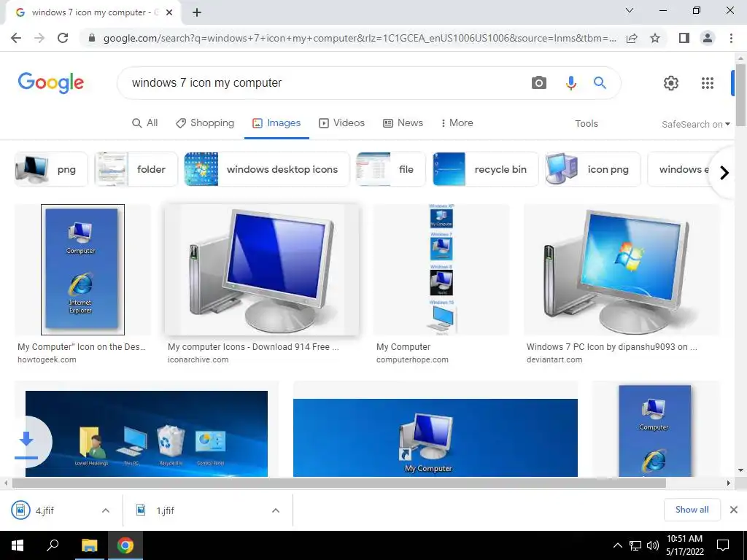Image resolution: width=747 pixels, height=560 pixels.
Task: Start voice search with microphone icon
Action: point(570,83)
